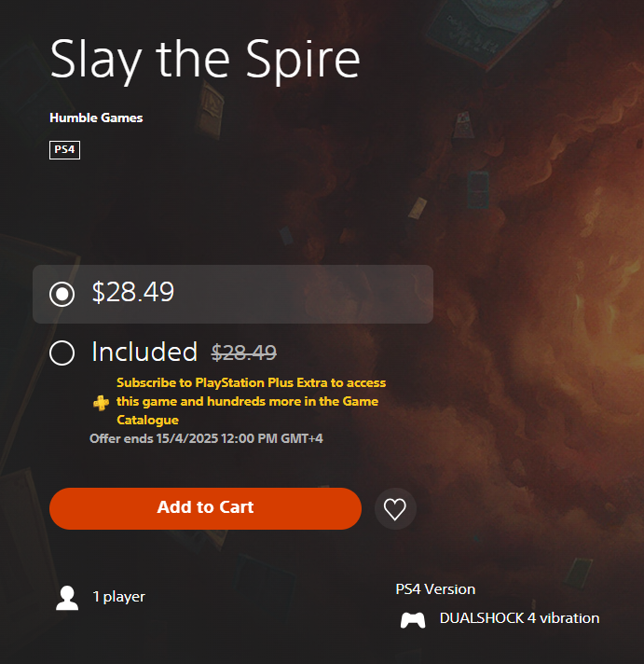Open the Humble Games publisher link
The width and height of the screenshot is (644, 664).
click(96, 118)
